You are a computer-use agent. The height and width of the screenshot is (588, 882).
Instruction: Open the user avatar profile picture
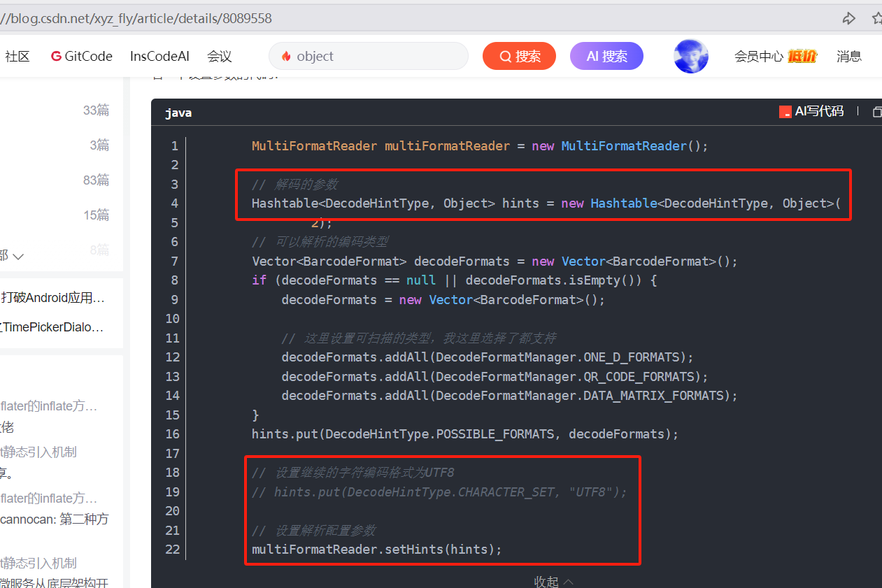coord(691,56)
